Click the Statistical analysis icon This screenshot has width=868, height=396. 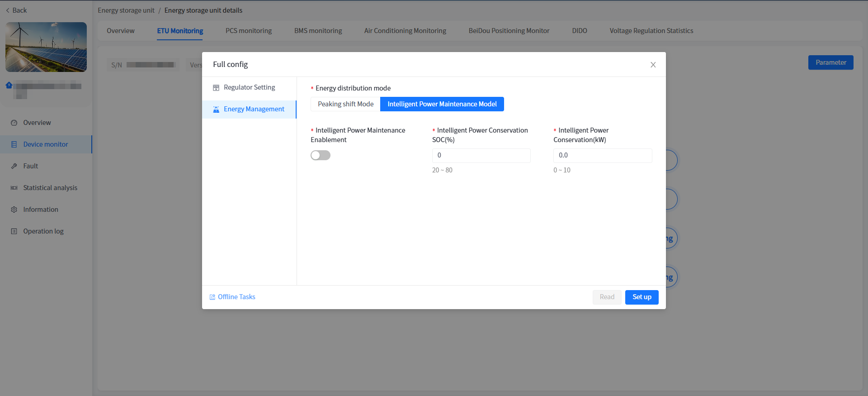pyautogui.click(x=14, y=188)
